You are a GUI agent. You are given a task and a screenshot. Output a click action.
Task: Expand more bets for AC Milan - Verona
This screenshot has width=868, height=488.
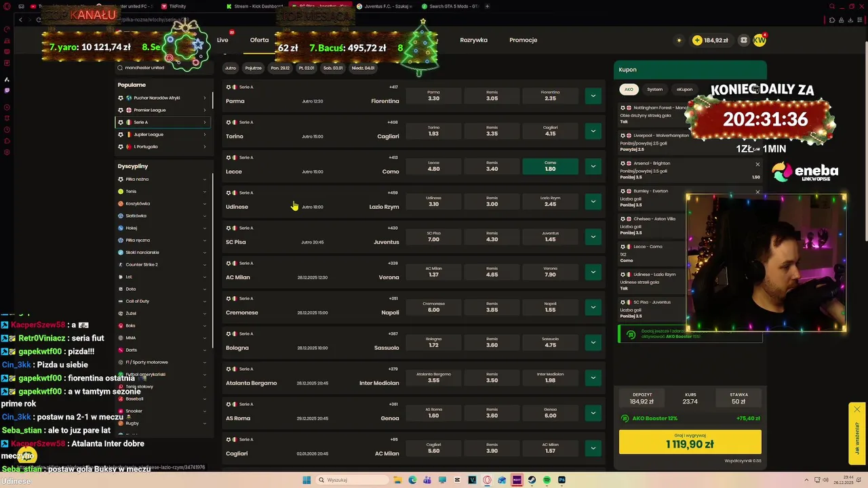tap(593, 272)
